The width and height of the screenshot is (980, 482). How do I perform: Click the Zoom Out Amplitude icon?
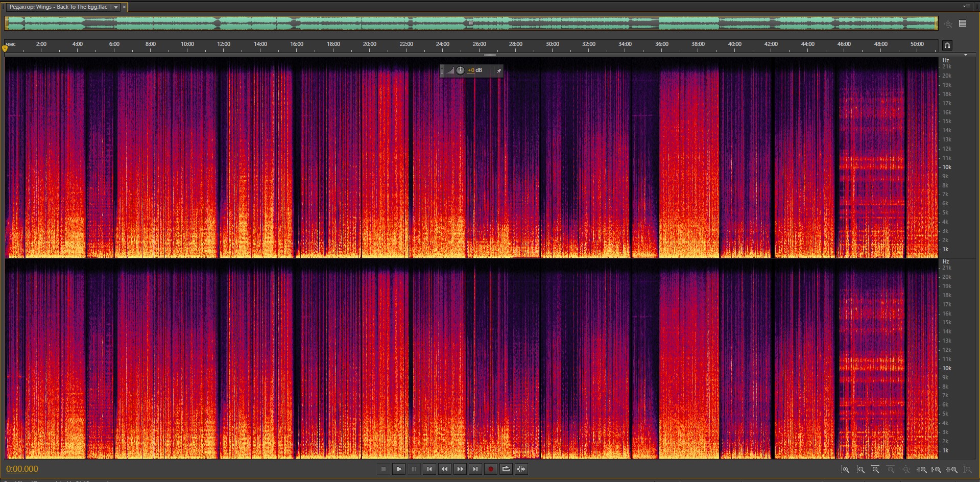click(861, 469)
